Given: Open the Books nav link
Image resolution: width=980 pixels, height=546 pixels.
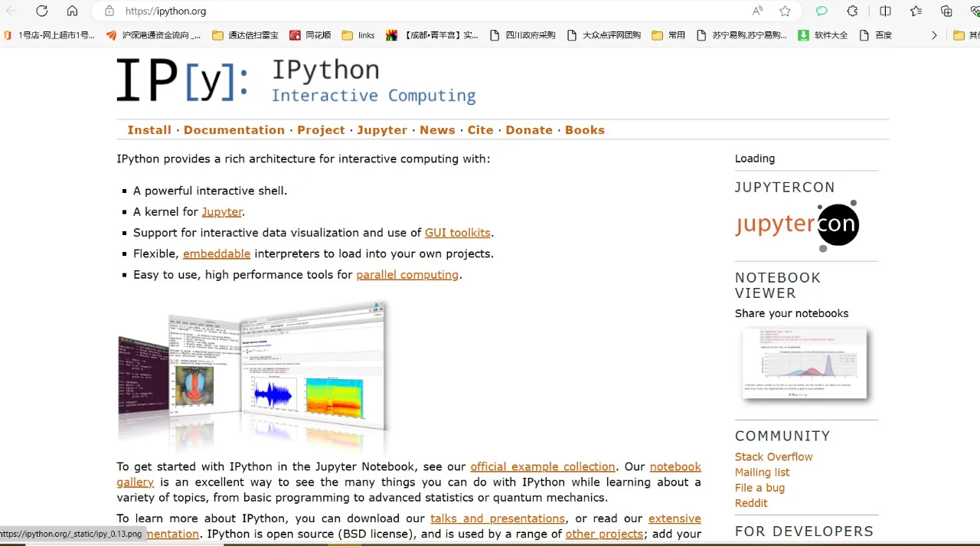Looking at the screenshot, I should pyautogui.click(x=585, y=130).
